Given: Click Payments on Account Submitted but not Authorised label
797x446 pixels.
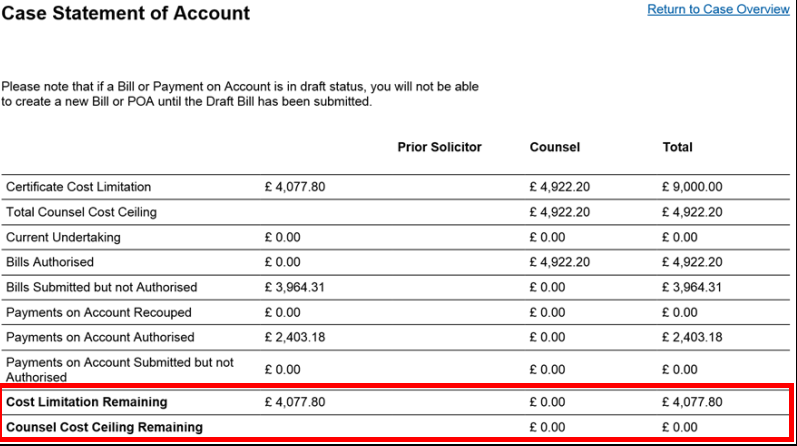Looking at the screenshot, I should (x=119, y=369).
